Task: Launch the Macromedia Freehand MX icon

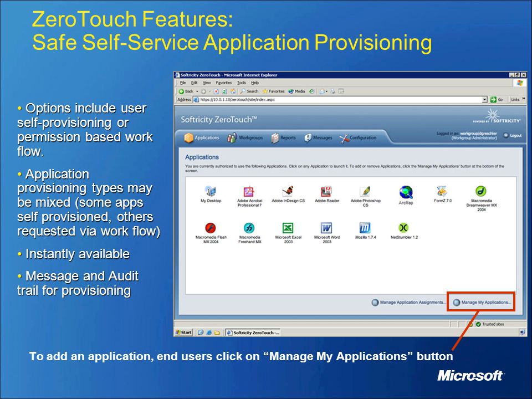Action: point(249,228)
